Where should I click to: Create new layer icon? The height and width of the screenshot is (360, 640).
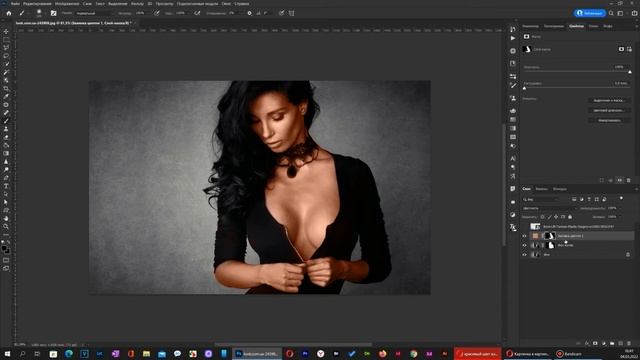[x=620, y=344]
